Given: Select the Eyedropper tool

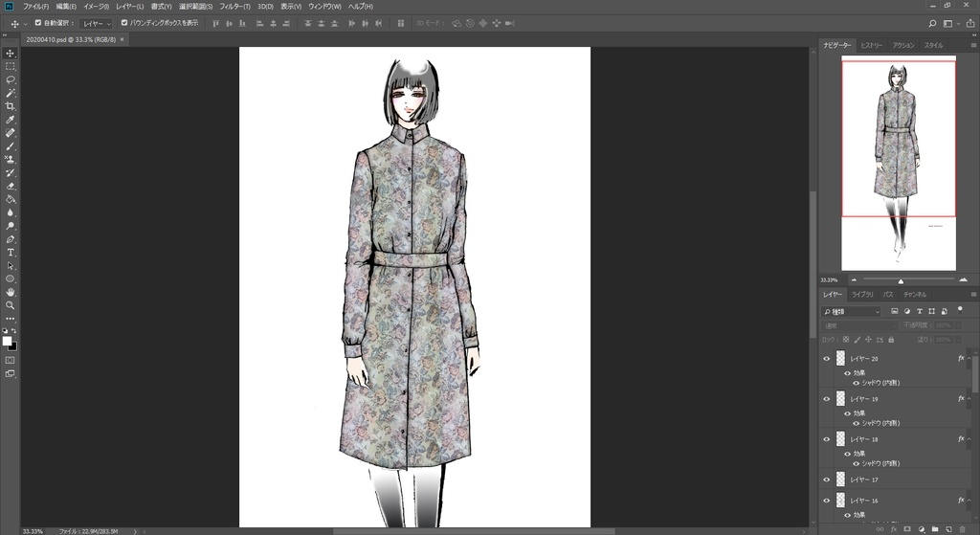Looking at the screenshot, I should tap(10, 120).
